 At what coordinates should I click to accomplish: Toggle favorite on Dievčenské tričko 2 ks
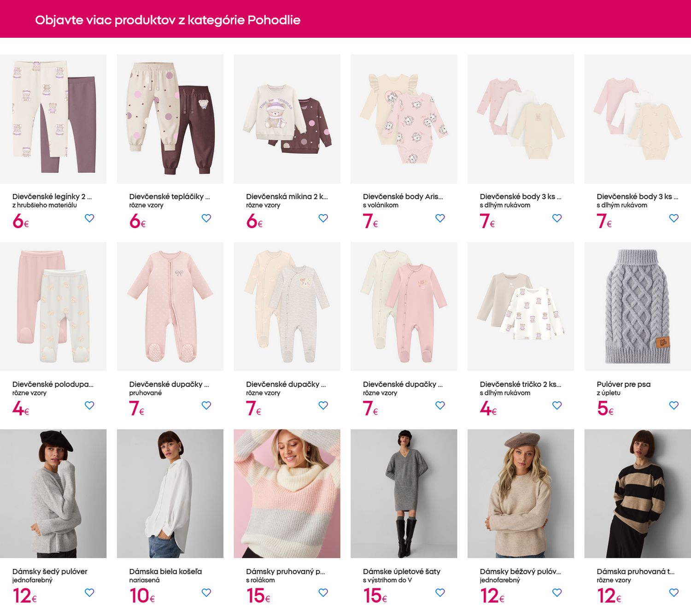(x=557, y=405)
